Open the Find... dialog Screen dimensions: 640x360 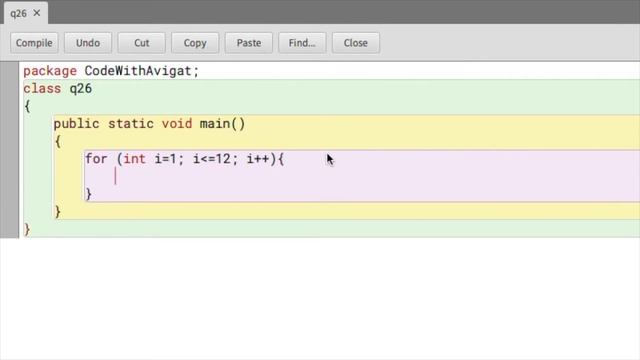[302, 43]
